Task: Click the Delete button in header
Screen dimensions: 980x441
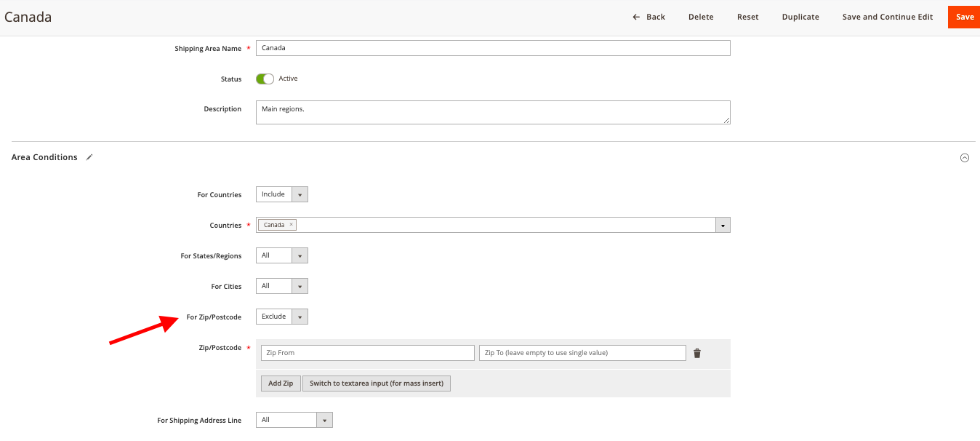Action: click(701, 17)
